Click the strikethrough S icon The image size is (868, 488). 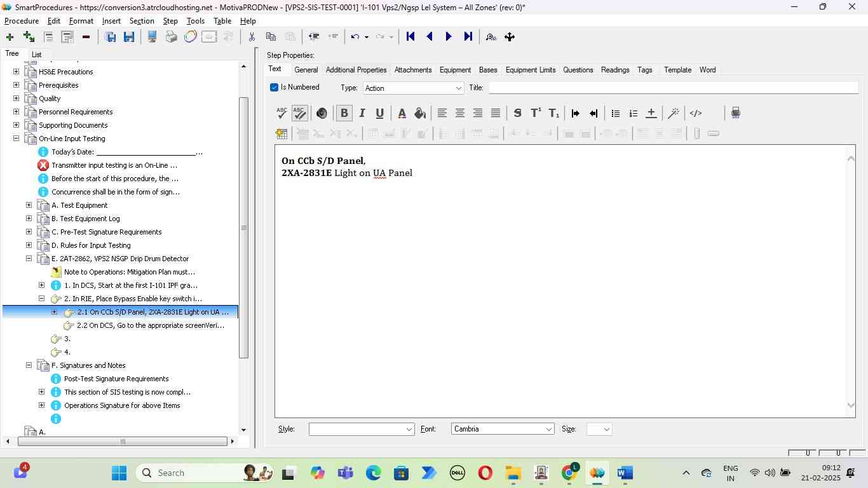pos(518,113)
